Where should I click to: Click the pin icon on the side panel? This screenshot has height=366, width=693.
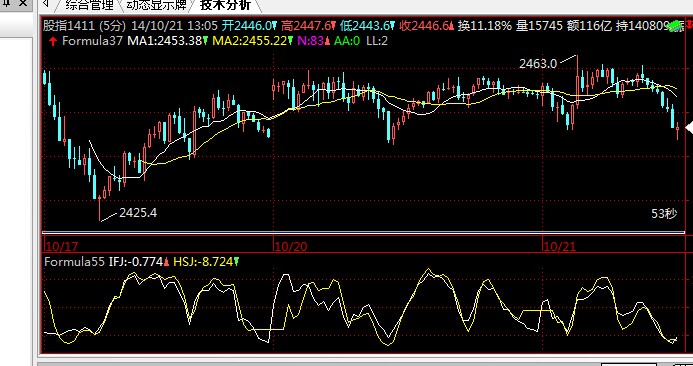tap(7, 4)
